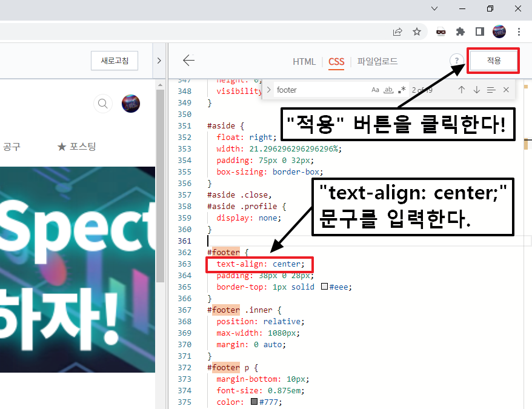Go back with the left arrow icon
The width and height of the screenshot is (532, 409).
click(x=188, y=60)
